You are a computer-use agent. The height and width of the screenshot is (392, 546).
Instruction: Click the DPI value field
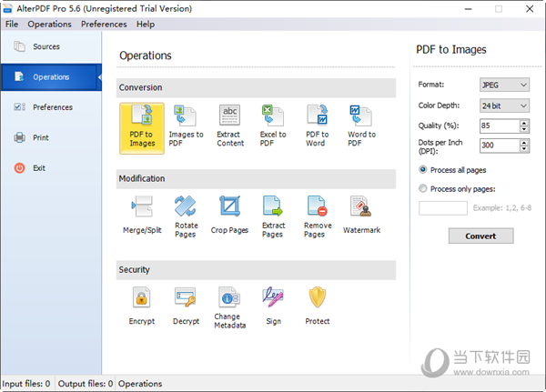coord(500,146)
